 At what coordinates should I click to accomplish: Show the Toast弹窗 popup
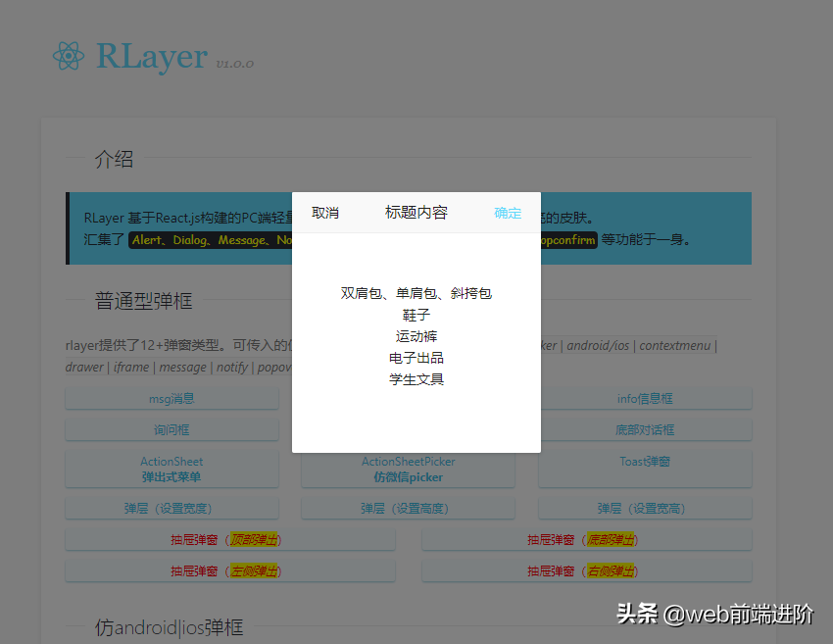pos(644,461)
